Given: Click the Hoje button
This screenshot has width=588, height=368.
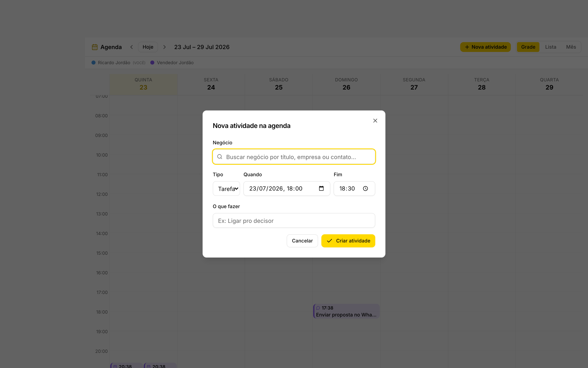Looking at the screenshot, I should pyautogui.click(x=148, y=47).
